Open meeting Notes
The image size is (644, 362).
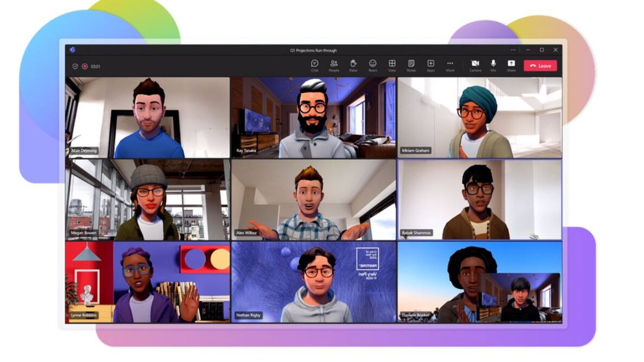point(411,65)
